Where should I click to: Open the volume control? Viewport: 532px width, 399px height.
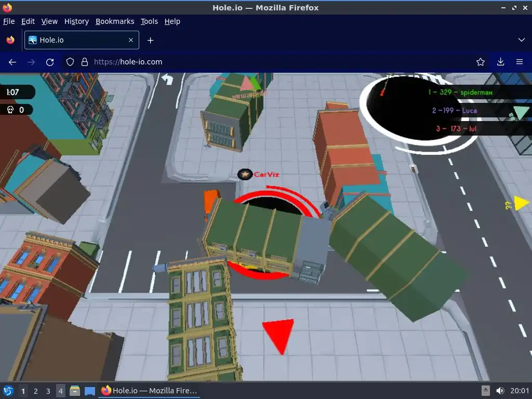pyautogui.click(x=500, y=391)
